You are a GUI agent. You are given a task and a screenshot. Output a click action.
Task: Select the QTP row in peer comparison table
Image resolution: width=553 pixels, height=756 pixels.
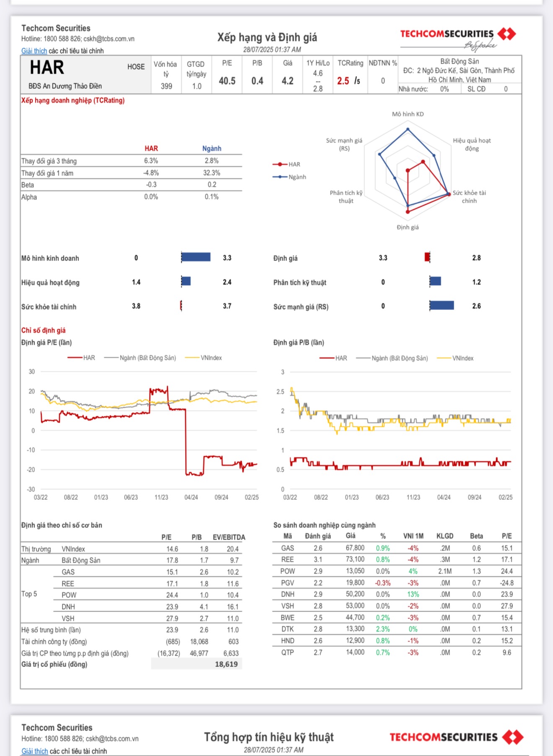click(397, 652)
